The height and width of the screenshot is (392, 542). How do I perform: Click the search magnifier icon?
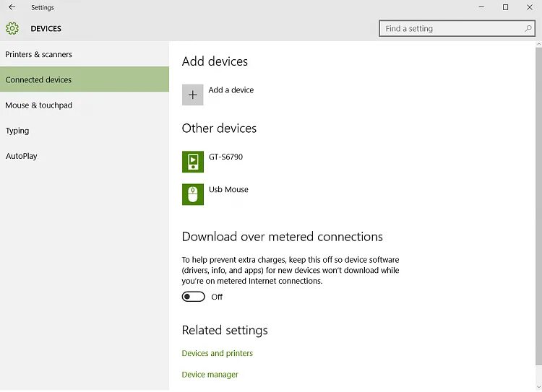(528, 28)
